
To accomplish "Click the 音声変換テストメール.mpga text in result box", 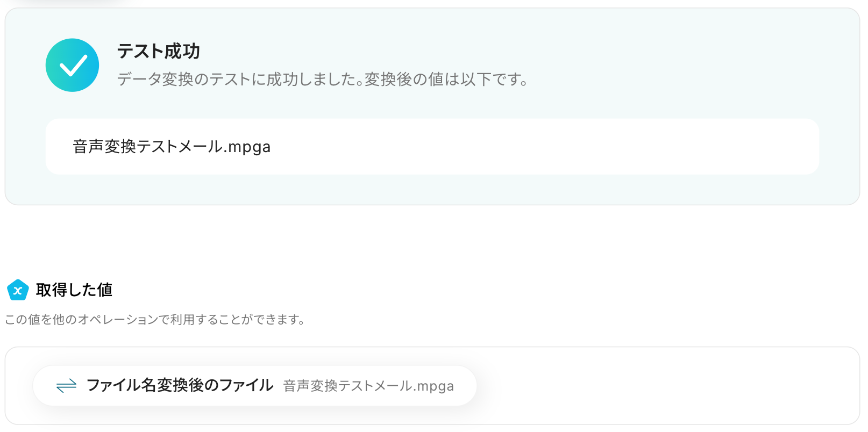I will coord(171,147).
